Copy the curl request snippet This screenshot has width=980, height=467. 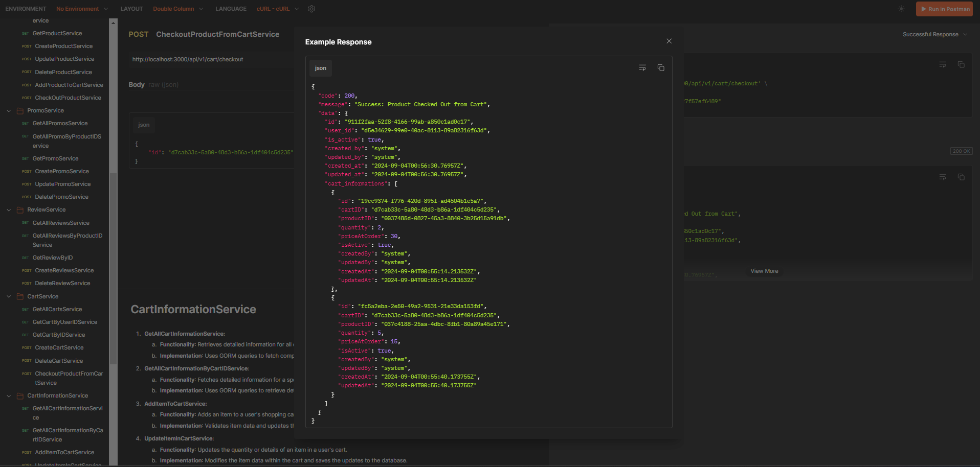point(961,65)
